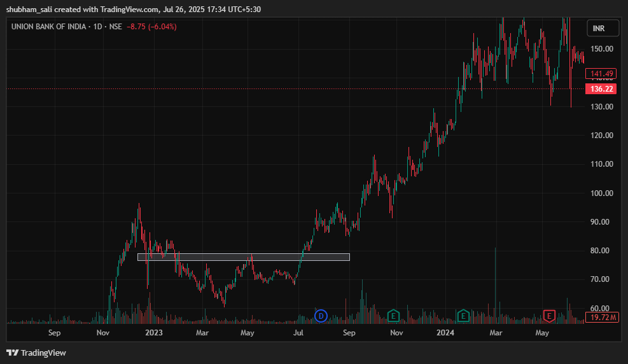The image size is (628, 364).
Task: Click the UNION BANK OF INDIA symbol title
Action: tap(48, 27)
